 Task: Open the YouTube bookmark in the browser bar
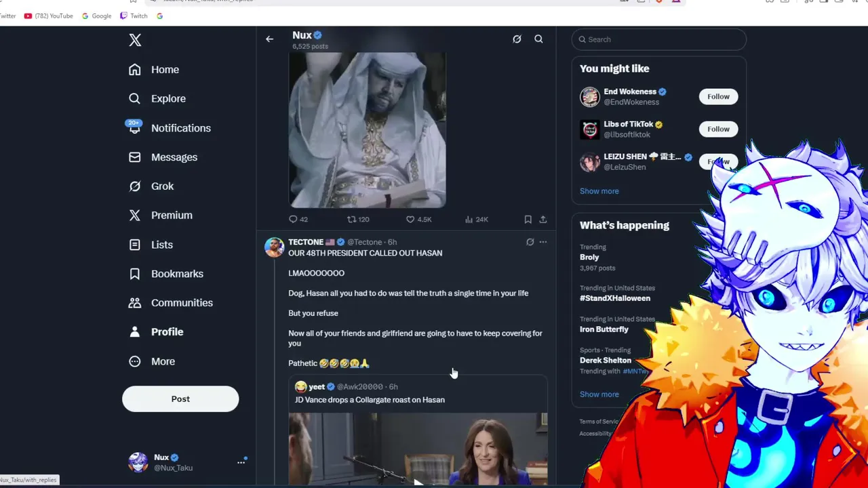[48, 16]
